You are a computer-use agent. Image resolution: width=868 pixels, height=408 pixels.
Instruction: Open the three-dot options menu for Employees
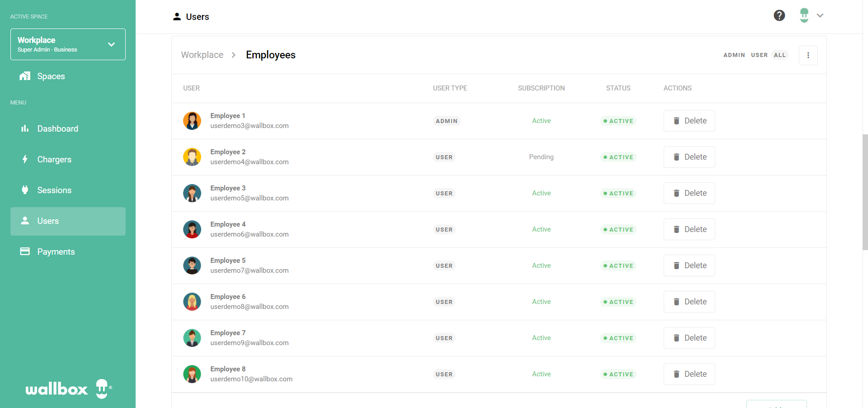tap(808, 55)
